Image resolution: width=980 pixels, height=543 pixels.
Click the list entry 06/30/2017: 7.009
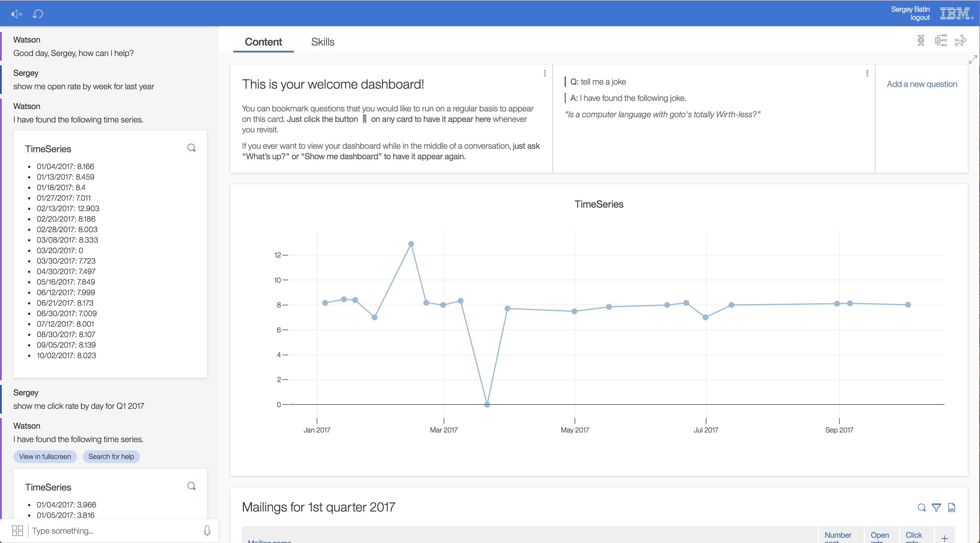coord(66,313)
